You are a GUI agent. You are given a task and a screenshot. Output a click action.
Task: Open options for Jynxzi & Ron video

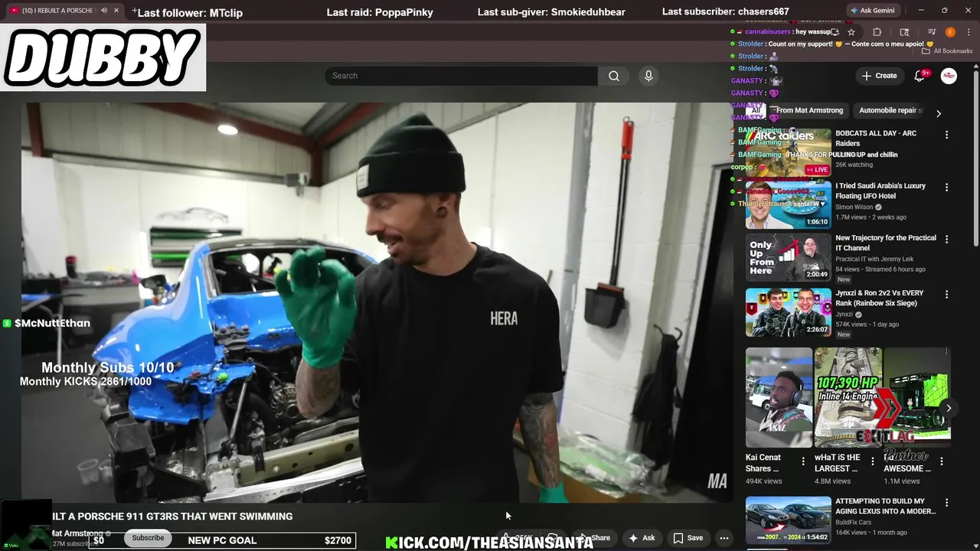[x=946, y=294]
